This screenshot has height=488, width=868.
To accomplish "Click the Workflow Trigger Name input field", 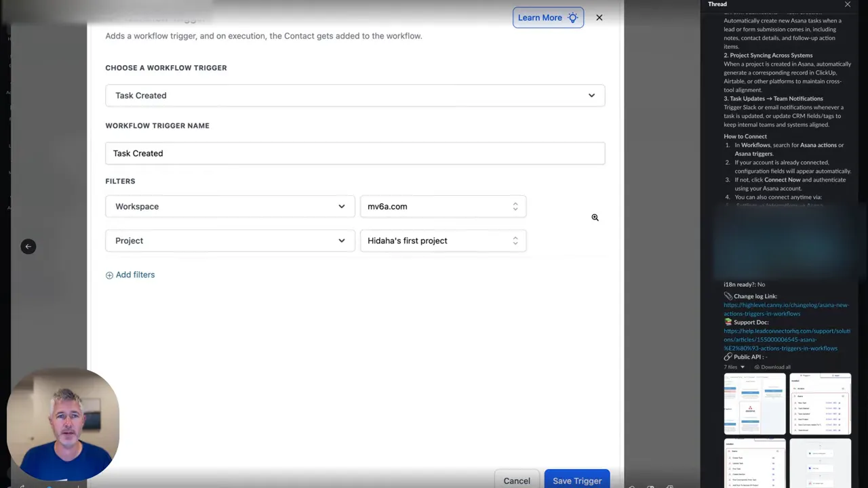I will tap(355, 153).
